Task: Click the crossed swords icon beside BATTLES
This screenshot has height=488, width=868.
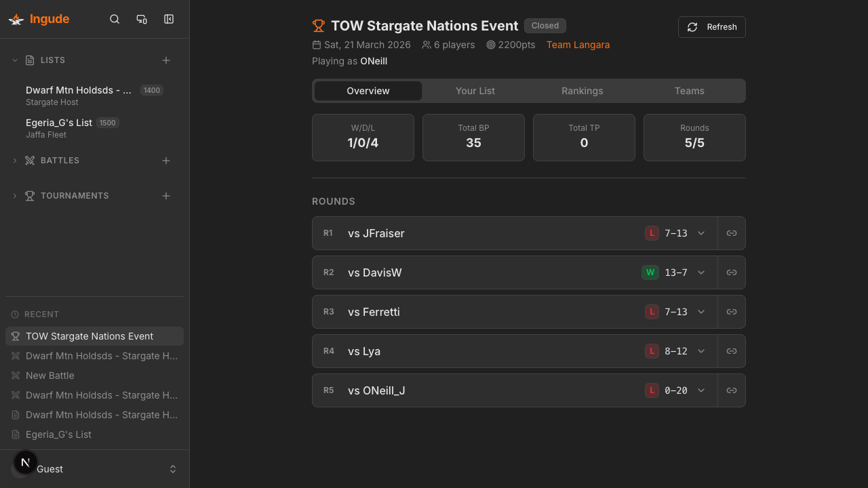Action: pyautogui.click(x=29, y=160)
